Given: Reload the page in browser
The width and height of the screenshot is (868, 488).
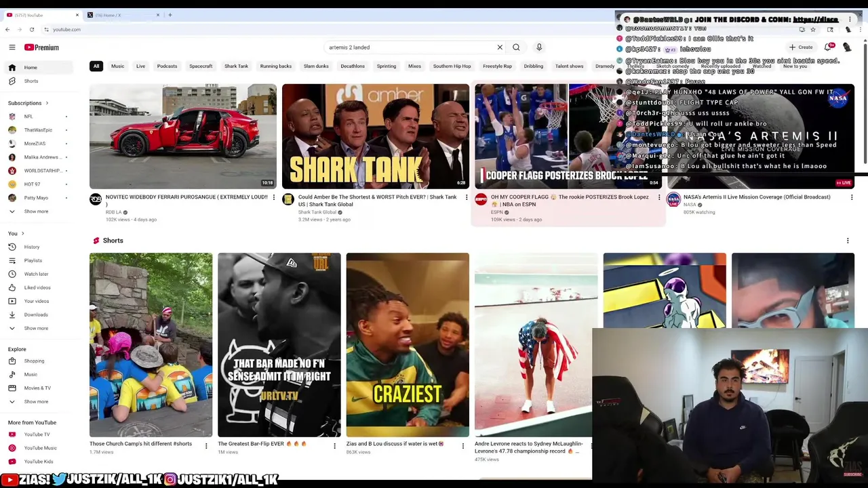Looking at the screenshot, I should click(x=31, y=29).
